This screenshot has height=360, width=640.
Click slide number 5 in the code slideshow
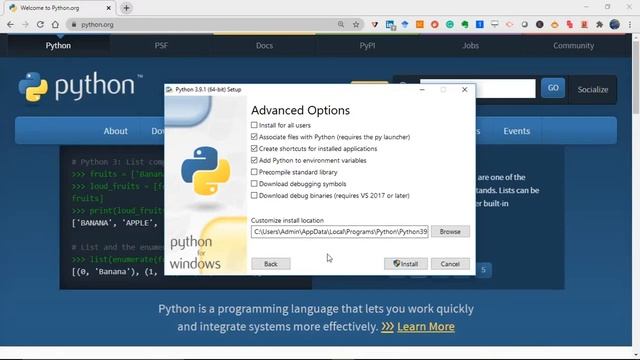point(483,270)
